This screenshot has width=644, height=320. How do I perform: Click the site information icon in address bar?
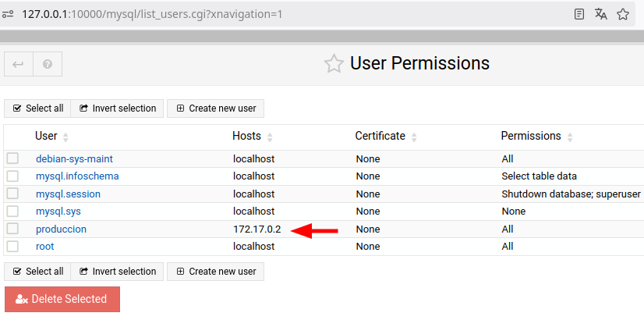(8, 14)
